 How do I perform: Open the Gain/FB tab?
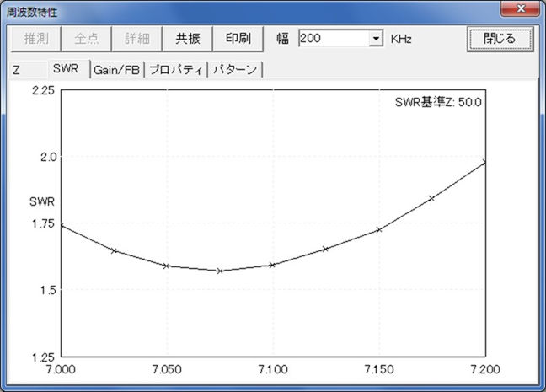click(x=117, y=70)
